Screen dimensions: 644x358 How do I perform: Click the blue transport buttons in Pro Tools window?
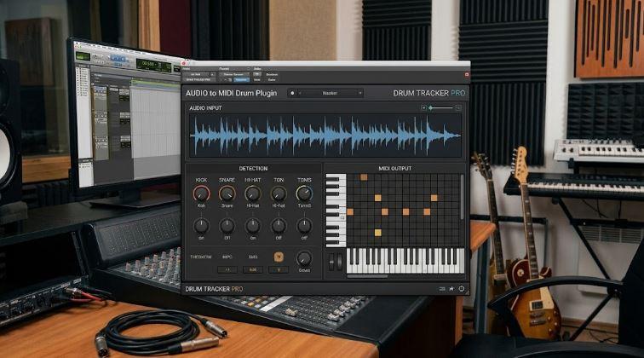(118, 59)
